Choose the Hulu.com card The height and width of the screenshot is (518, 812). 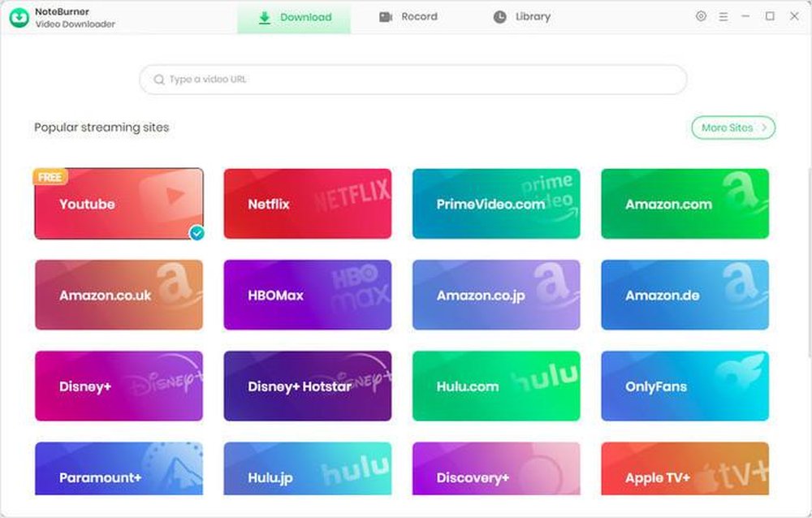496,386
